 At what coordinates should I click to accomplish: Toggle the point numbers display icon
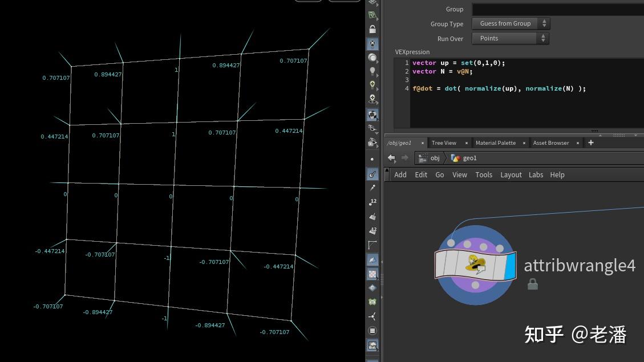pos(372,201)
